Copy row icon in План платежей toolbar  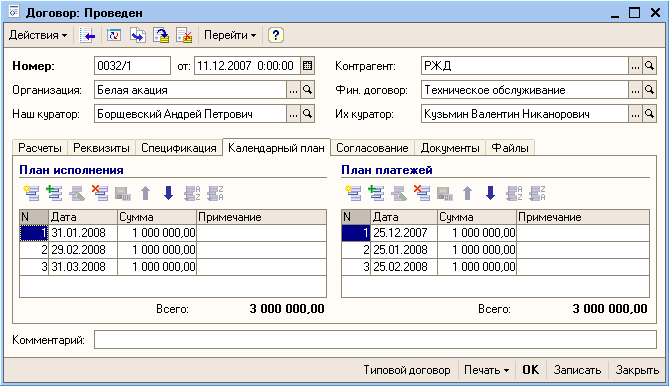(376, 193)
